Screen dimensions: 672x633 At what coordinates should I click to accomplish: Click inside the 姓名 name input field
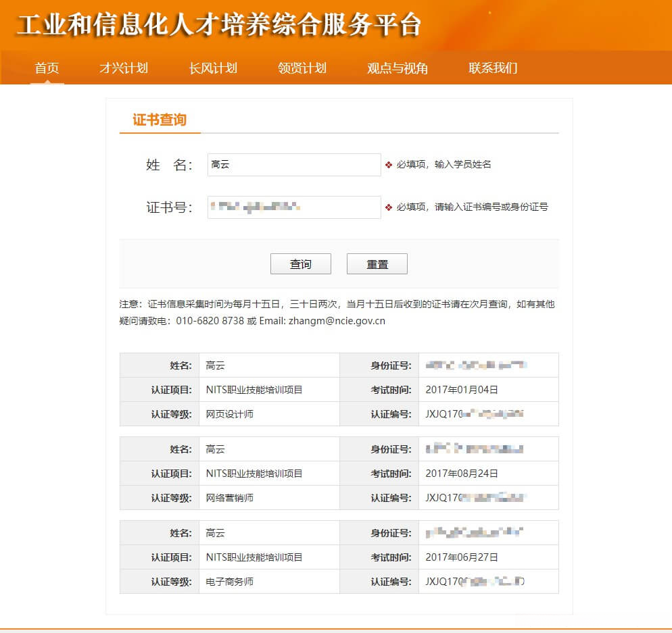pos(293,164)
